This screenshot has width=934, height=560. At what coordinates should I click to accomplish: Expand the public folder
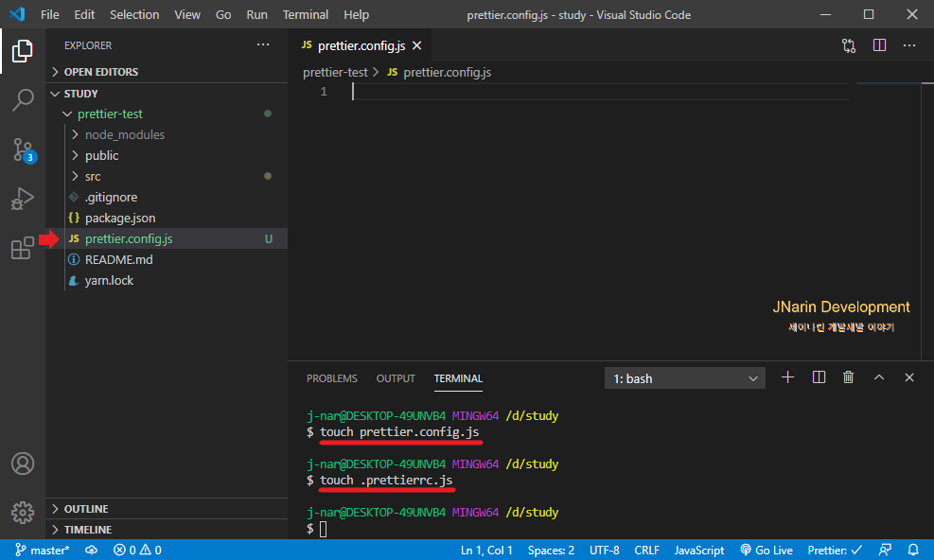167,155
